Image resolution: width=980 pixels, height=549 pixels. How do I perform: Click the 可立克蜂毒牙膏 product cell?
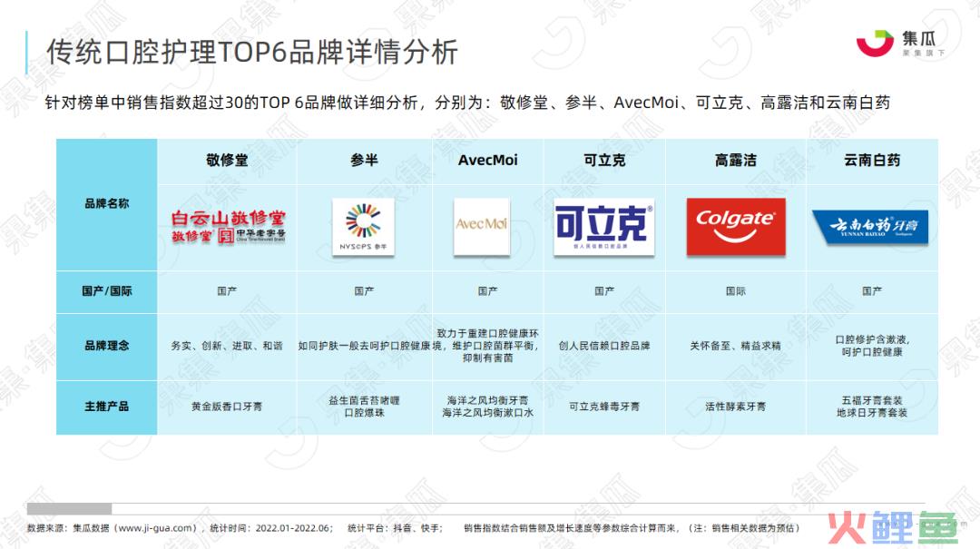click(x=604, y=407)
